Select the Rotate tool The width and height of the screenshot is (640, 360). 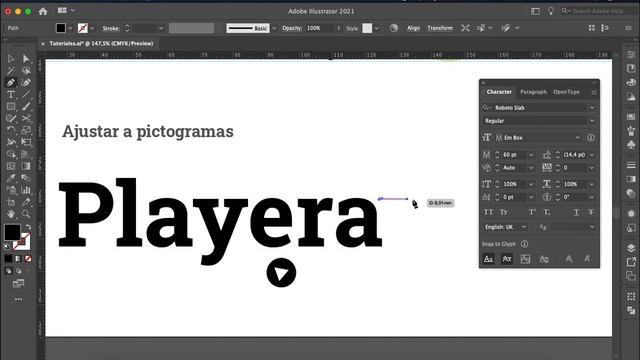[x=11, y=131]
